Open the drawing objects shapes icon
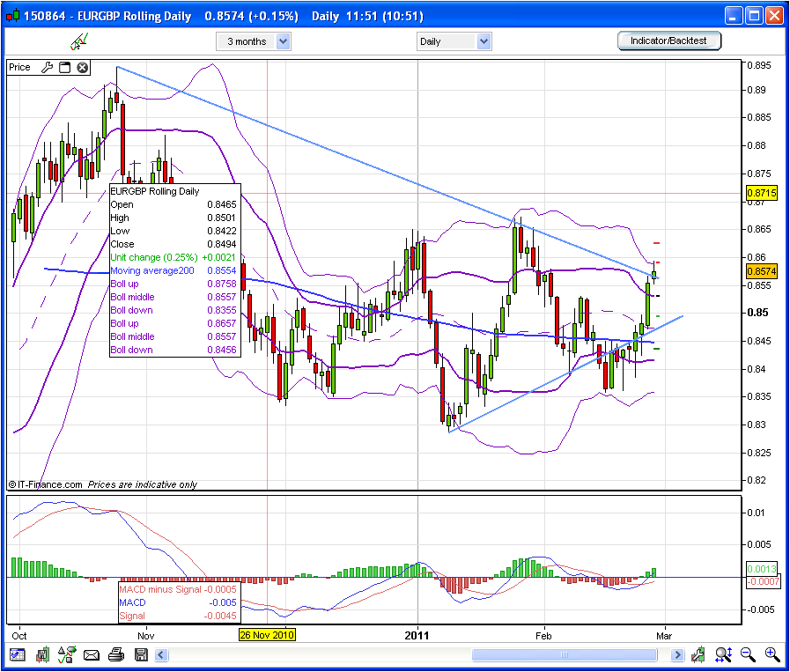This screenshot has height=672, width=790. click(x=67, y=655)
